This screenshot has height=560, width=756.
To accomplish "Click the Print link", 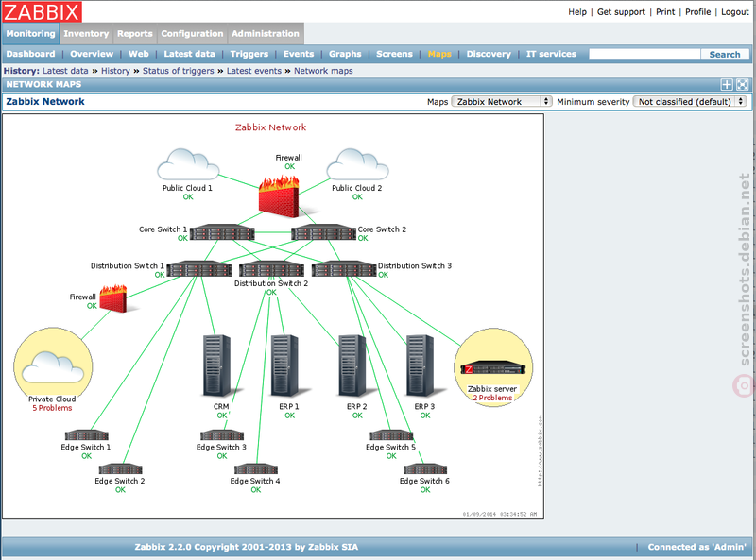I will point(665,12).
